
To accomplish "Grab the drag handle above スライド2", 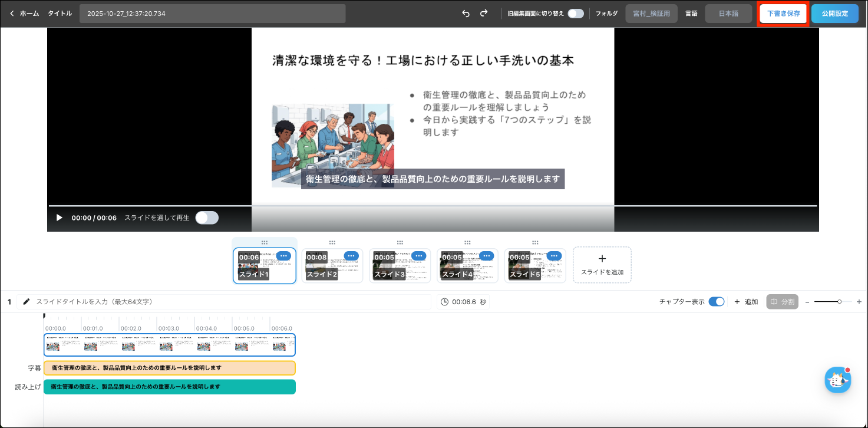I will pos(332,242).
